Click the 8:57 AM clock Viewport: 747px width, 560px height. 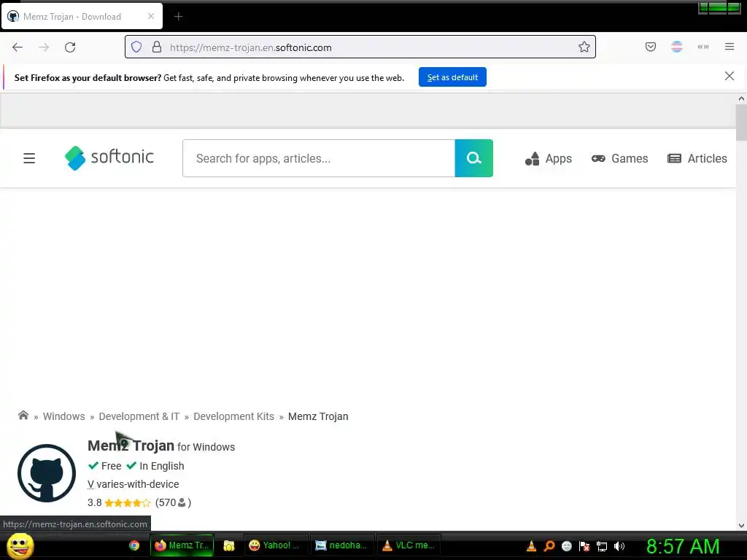click(683, 546)
